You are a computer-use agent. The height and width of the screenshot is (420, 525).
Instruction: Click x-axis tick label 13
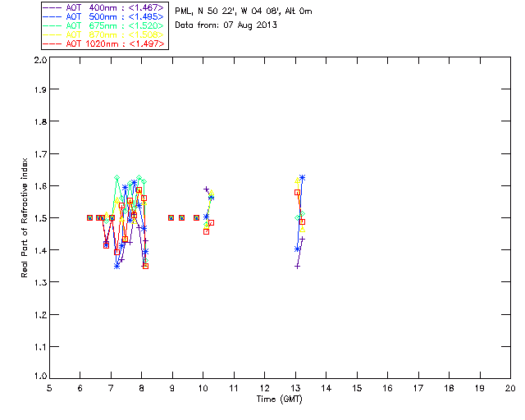pos(295,388)
